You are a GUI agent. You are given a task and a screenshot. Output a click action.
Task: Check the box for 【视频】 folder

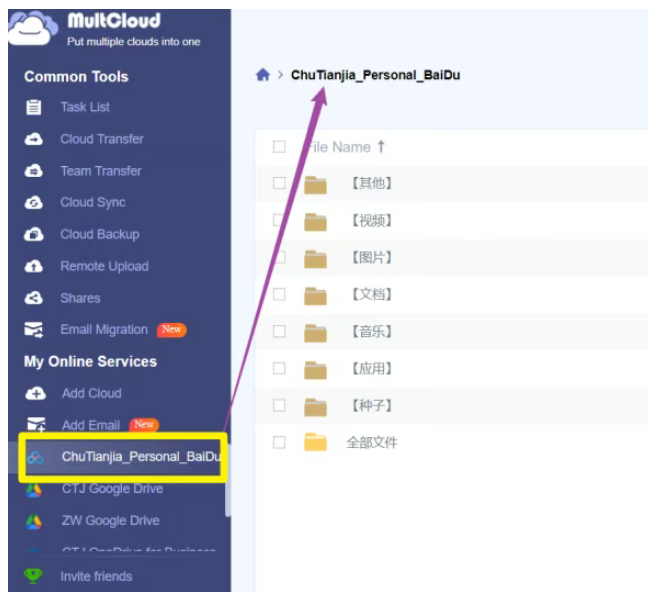tap(279, 220)
